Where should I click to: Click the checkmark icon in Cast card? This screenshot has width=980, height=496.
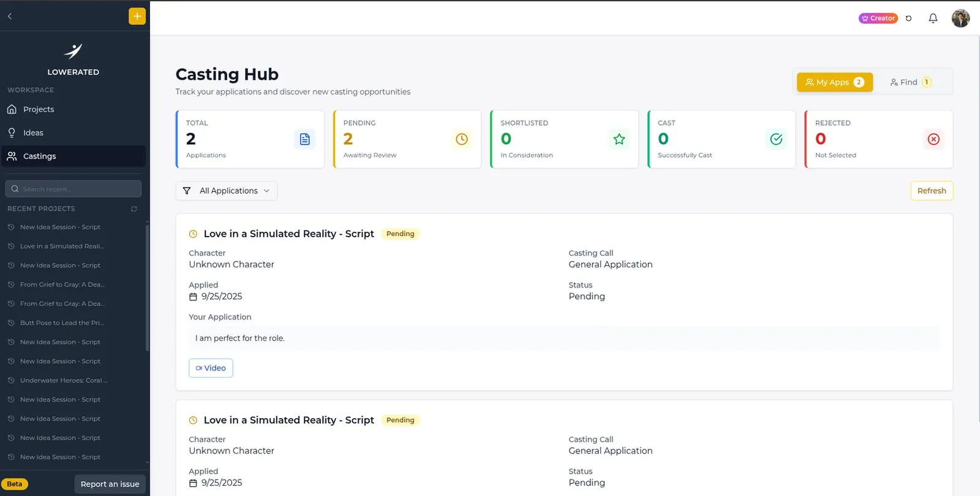(776, 139)
